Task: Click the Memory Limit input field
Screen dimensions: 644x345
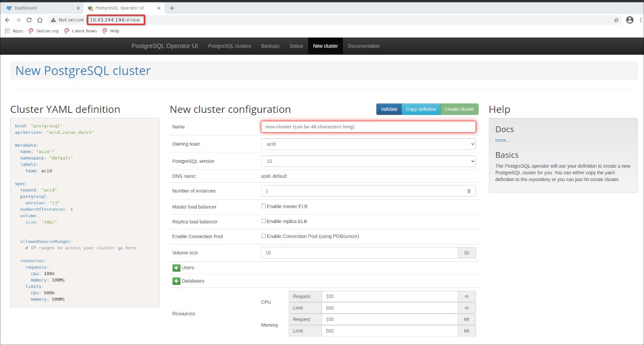Action: click(390, 331)
